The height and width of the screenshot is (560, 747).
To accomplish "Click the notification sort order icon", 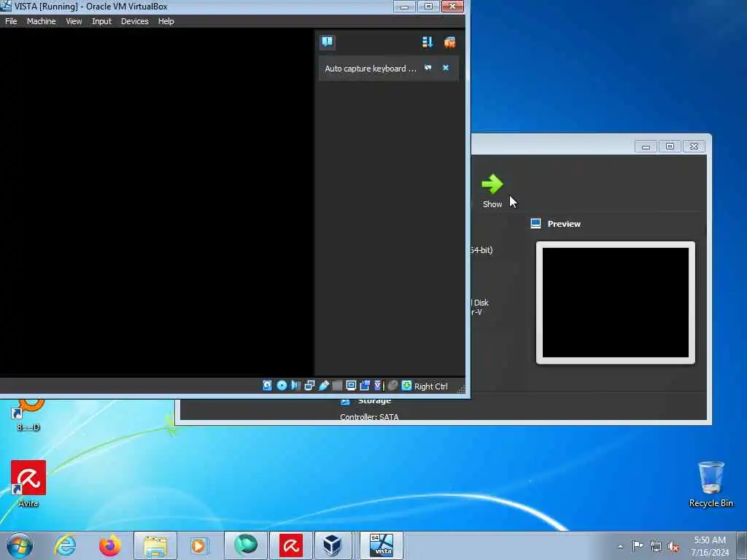I will click(x=427, y=42).
